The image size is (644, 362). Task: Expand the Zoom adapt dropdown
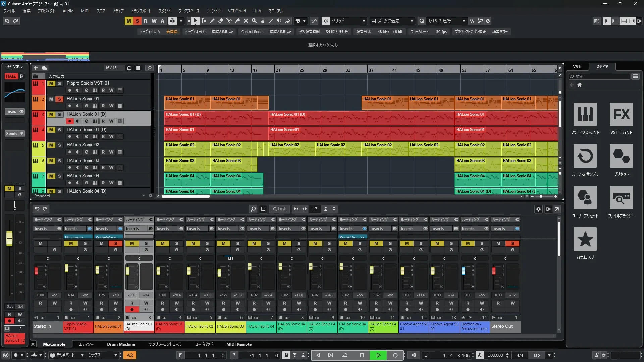click(x=412, y=21)
